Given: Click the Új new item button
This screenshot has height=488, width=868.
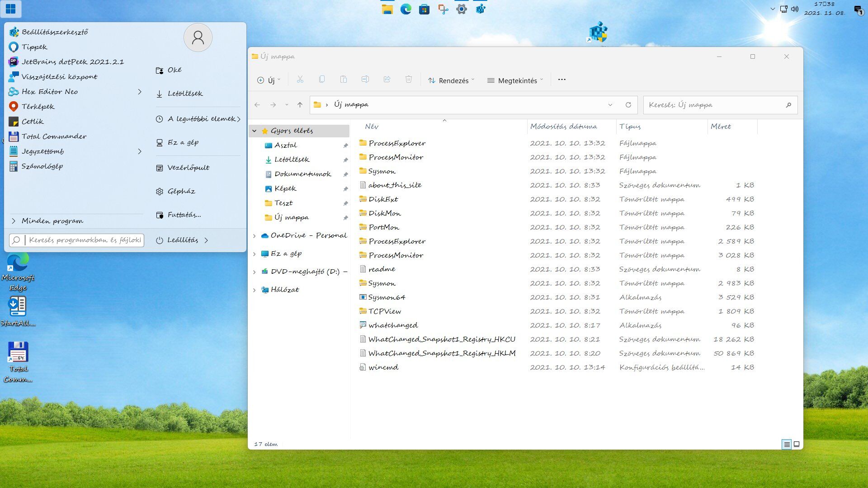Looking at the screenshot, I should [x=269, y=80].
